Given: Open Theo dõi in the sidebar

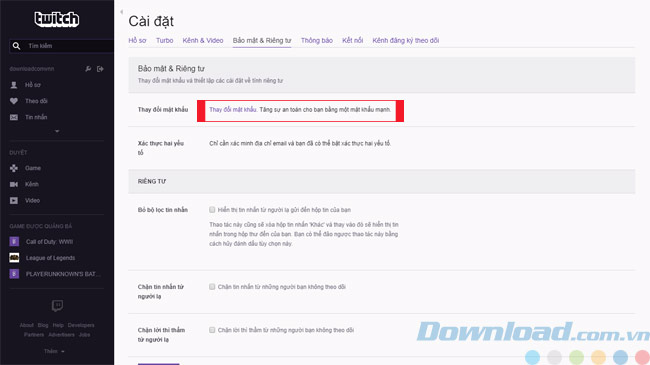Looking at the screenshot, I should coord(36,101).
